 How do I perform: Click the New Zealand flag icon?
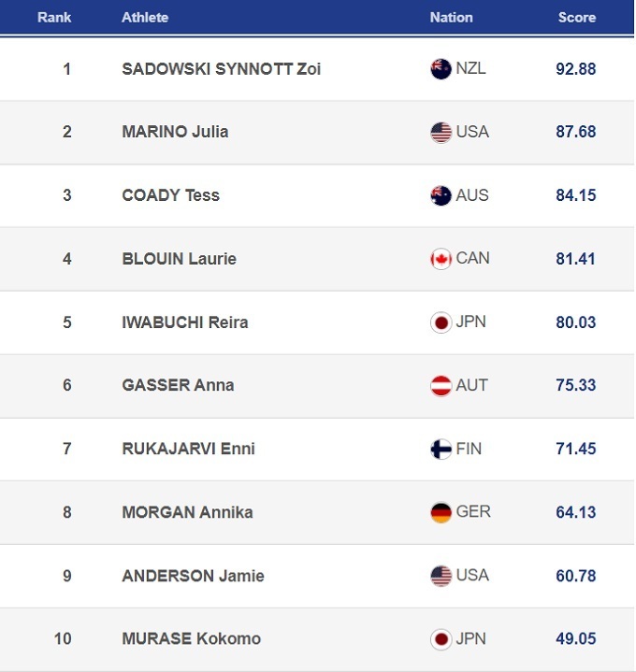coord(441,69)
